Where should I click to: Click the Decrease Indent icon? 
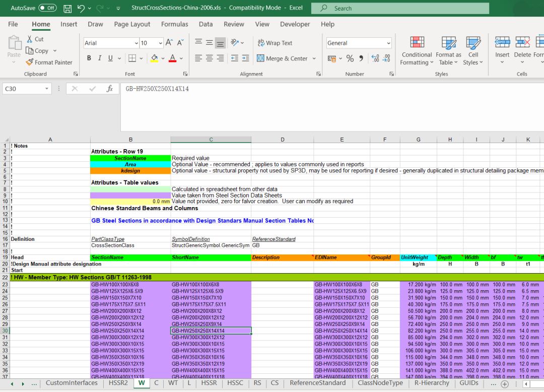(x=235, y=58)
